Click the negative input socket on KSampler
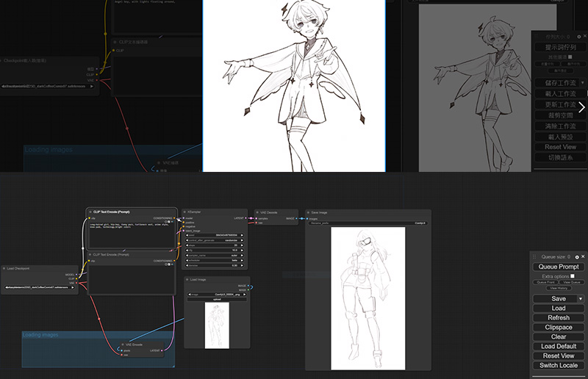Viewport: 588px width, 379px height. coord(183,226)
